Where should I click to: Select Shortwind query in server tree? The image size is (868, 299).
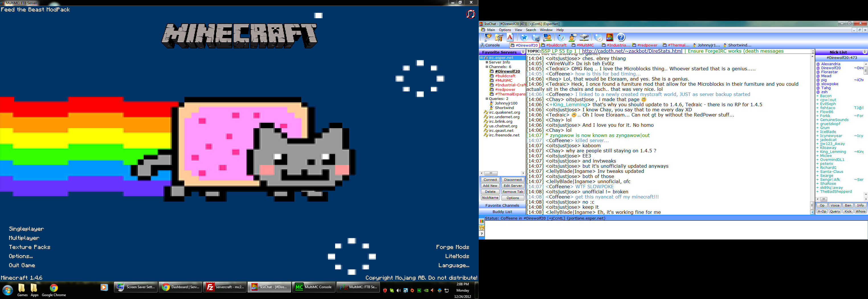point(504,108)
